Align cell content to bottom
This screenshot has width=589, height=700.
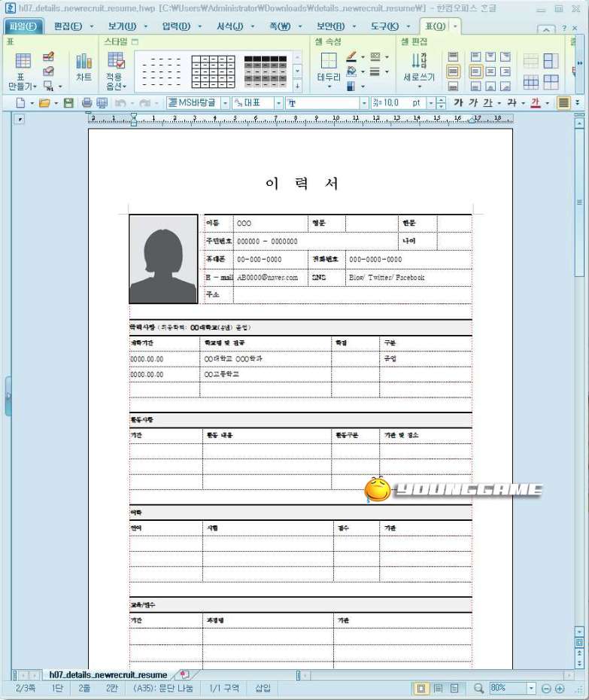453,86
